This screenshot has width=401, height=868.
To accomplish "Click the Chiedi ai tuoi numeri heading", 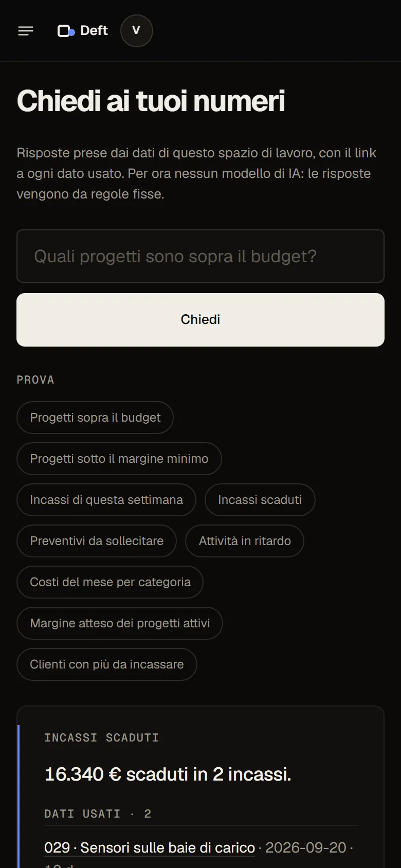I will [x=151, y=101].
